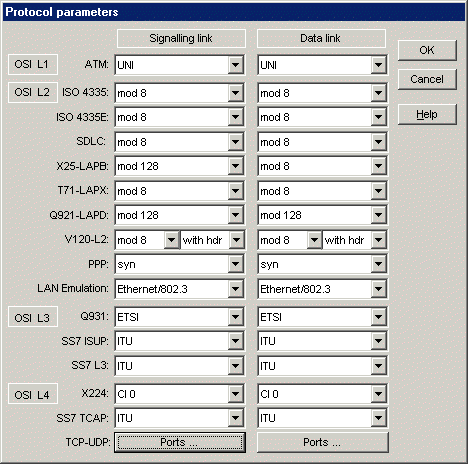Expand SS7 ISUP Data link ITU dropdown
Viewport: 468px width, 464px height.
coord(378,341)
